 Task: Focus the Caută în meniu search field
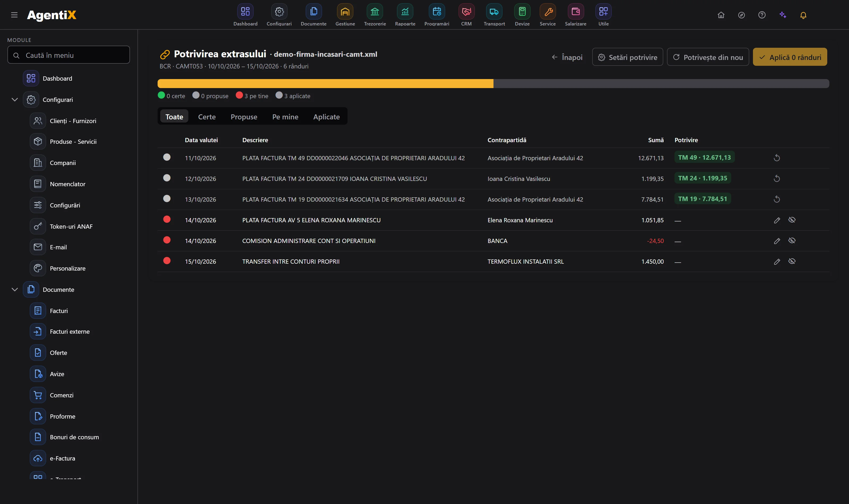pos(69,55)
